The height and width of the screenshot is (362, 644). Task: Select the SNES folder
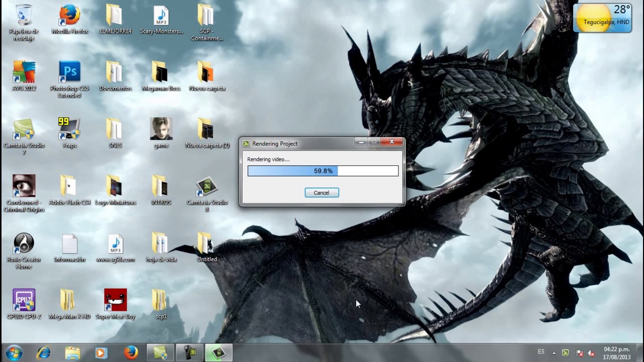tap(115, 133)
